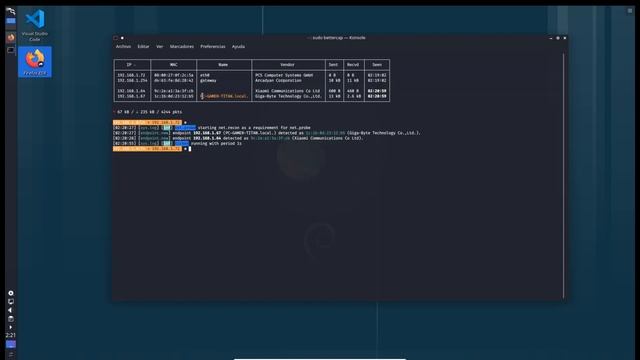Viewport: 640px width, 360px height.
Task: Click the Name column header
Action: pyautogui.click(x=223, y=65)
